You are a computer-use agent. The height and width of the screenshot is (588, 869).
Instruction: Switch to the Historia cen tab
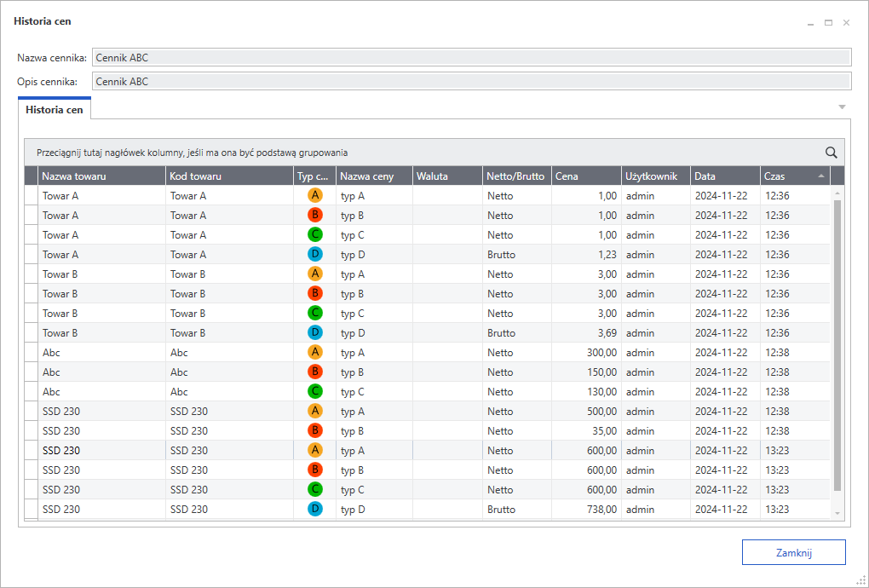click(x=55, y=110)
